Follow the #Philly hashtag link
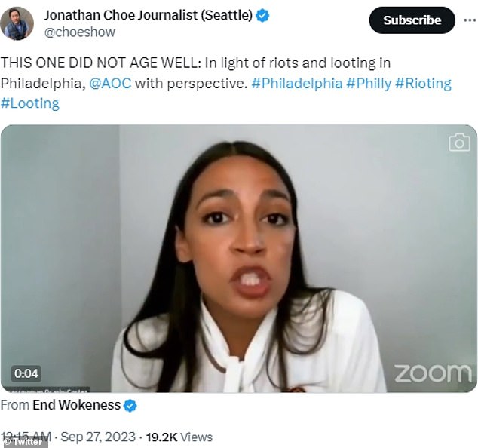Screen dimensions: 478x448 369,83
